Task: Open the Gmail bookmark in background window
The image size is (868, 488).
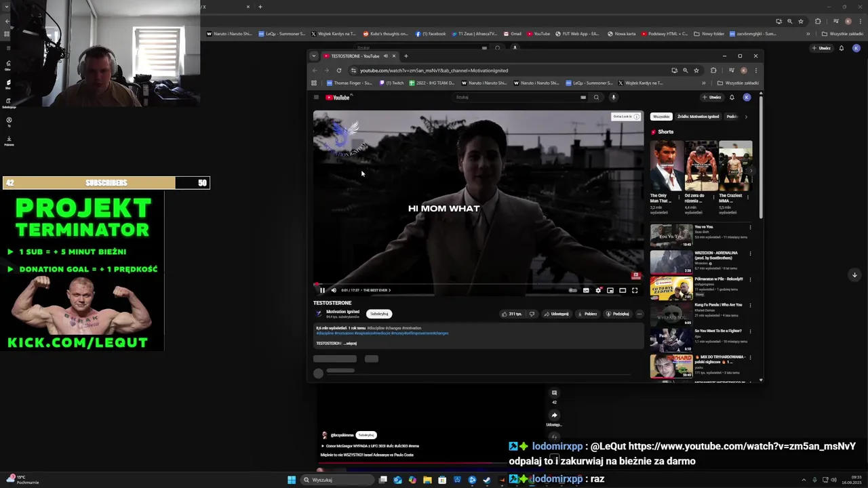Action: click(513, 34)
